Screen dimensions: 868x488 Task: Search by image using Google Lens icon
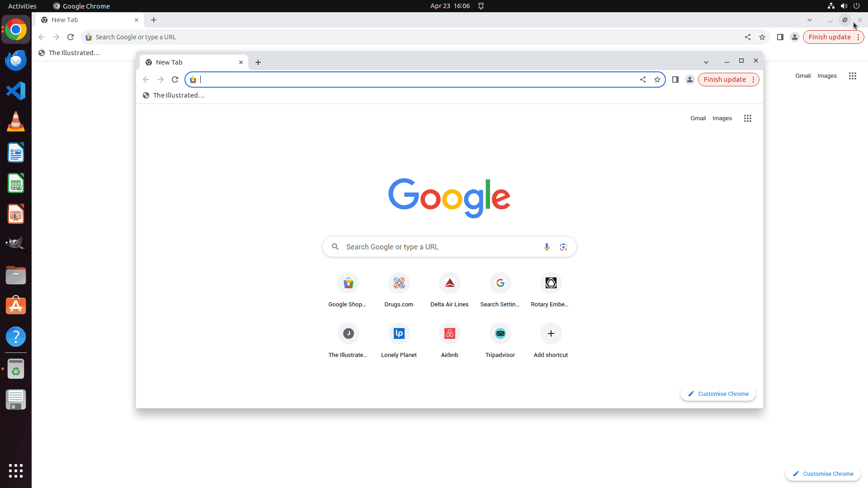(564, 247)
